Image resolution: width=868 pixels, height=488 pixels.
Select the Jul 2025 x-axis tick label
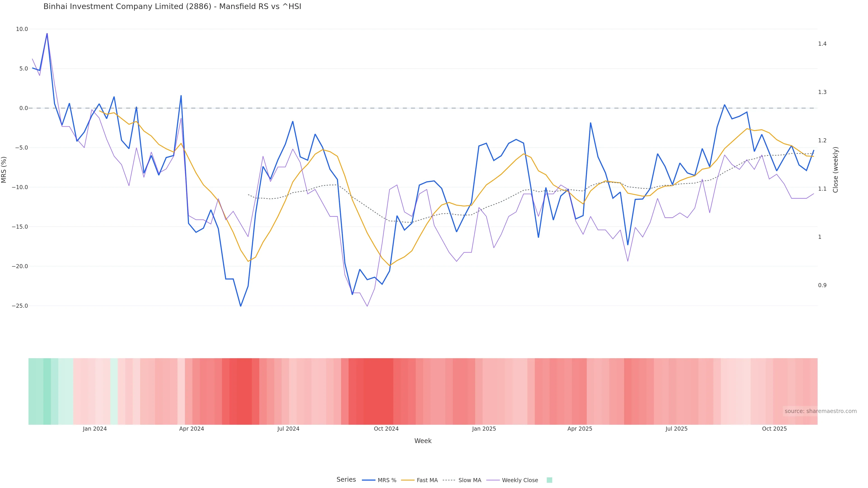click(x=676, y=429)
